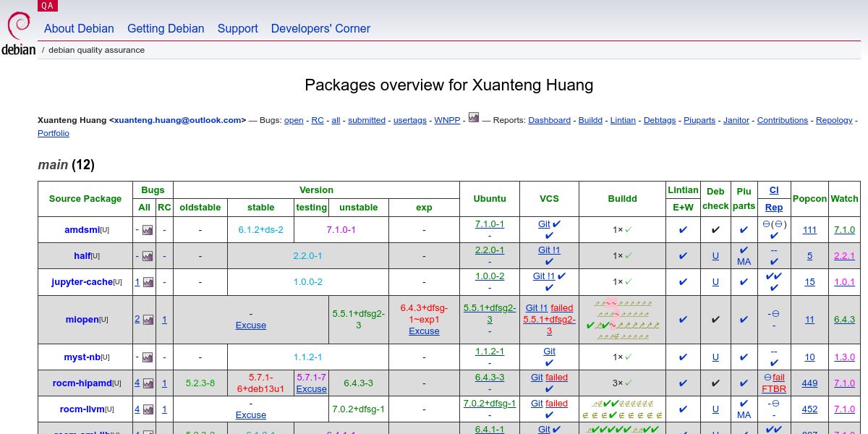Open the WNPP link
The width and height of the screenshot is (868, 434).
click(x=447, y=120)
